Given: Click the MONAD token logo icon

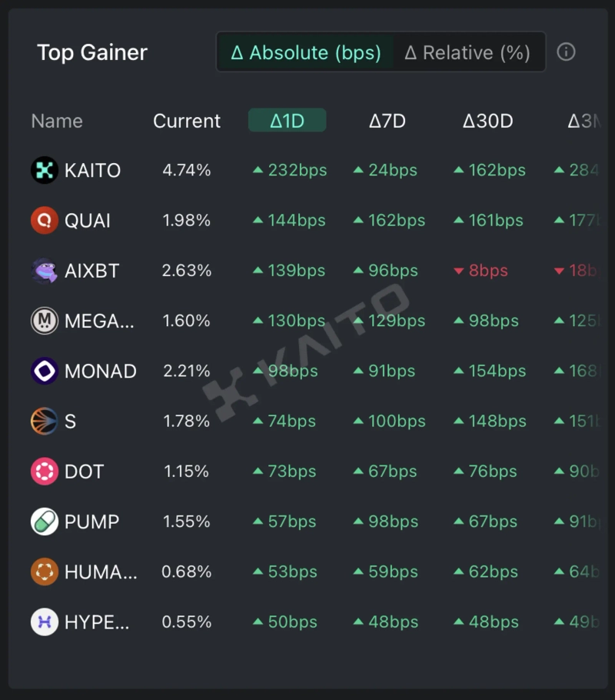Looking at the screenshot, I should (x=45, y=371).
